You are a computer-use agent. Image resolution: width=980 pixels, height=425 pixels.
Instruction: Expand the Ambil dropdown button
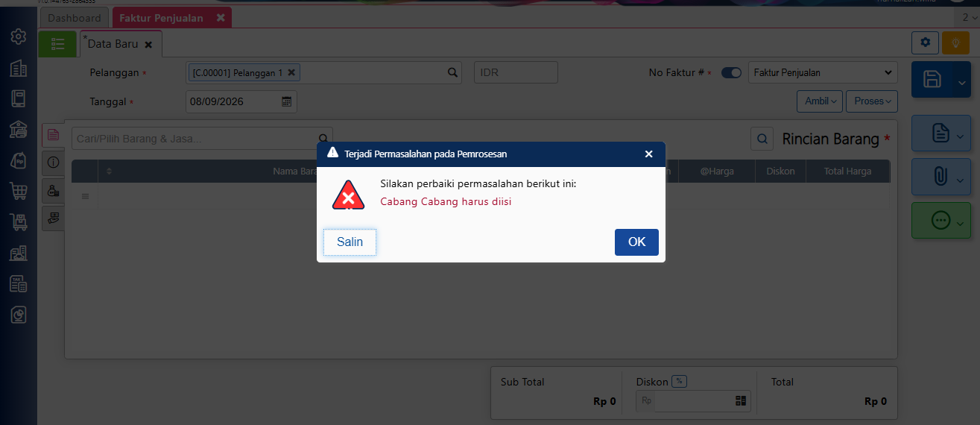820,101
